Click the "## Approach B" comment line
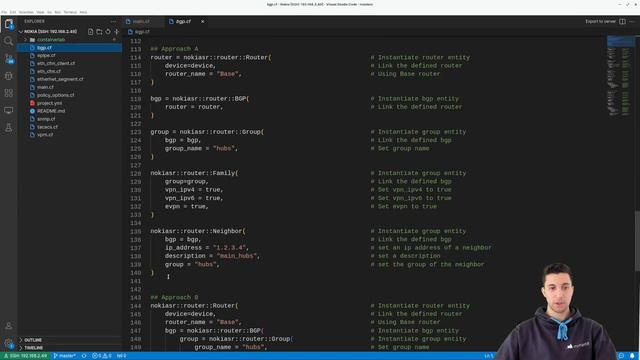The width and height of the screenshot is (640, 360). (174, 298)
